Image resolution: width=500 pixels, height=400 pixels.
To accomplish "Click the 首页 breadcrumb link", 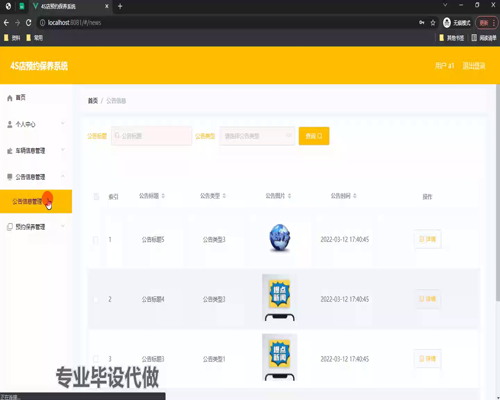I will (x=93, y=101).
